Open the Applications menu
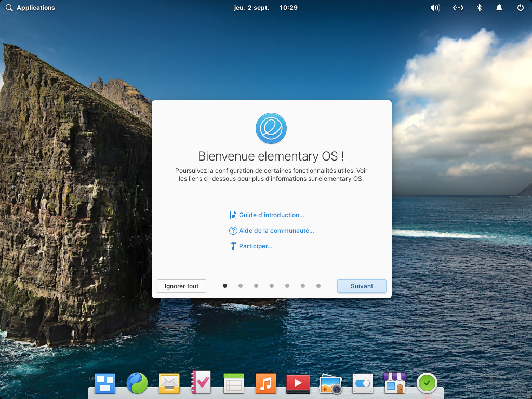Viewport: 532px width, 399px height. click(36, 8)
